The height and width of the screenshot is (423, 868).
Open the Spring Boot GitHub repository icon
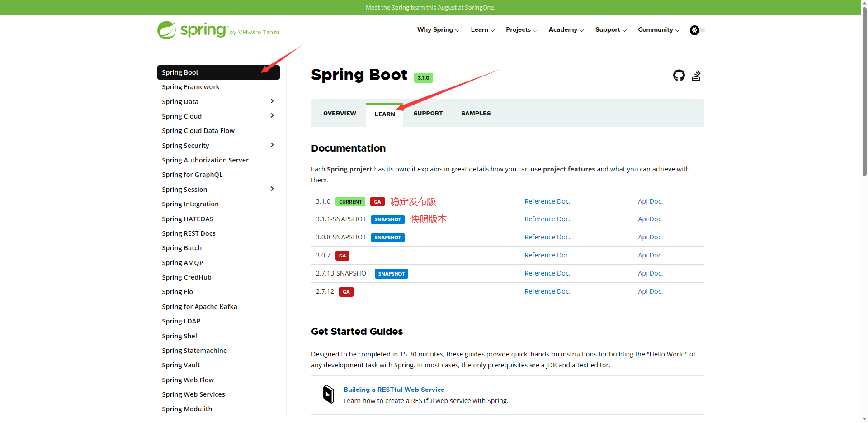pos(679,76)
